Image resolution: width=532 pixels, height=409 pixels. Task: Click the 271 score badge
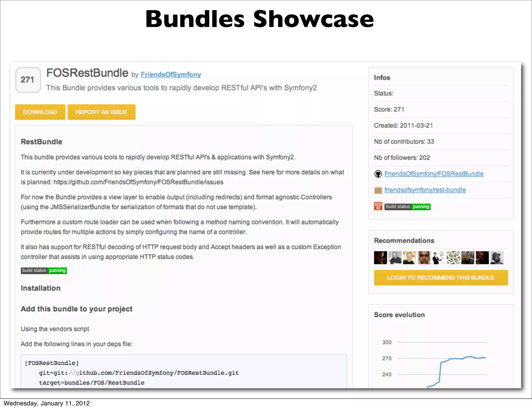click(28, 80)
